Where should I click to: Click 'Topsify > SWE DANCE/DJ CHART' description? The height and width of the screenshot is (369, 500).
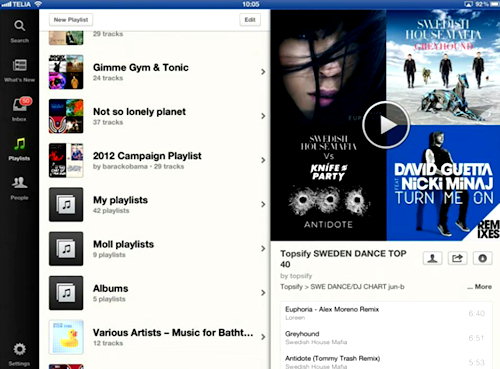click(342, 287)
